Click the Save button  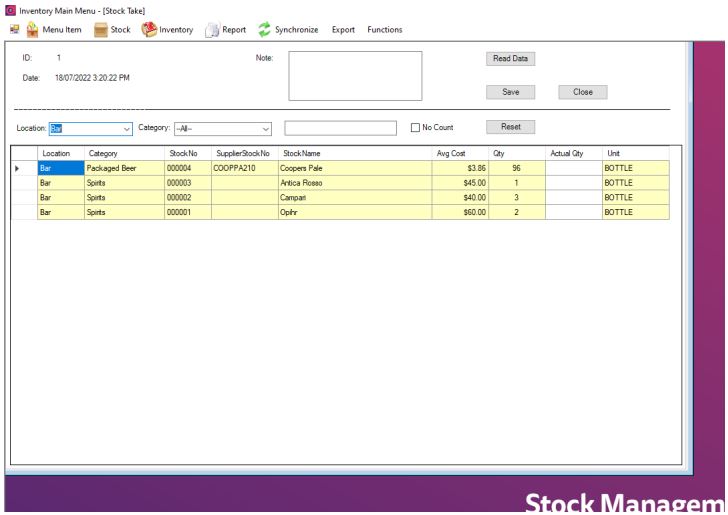tap(510, 92)
